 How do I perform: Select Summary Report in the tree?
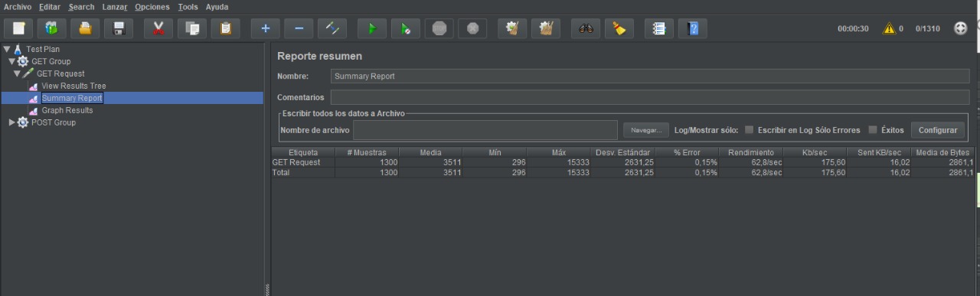pyautogui.click(x=72, y=98)
